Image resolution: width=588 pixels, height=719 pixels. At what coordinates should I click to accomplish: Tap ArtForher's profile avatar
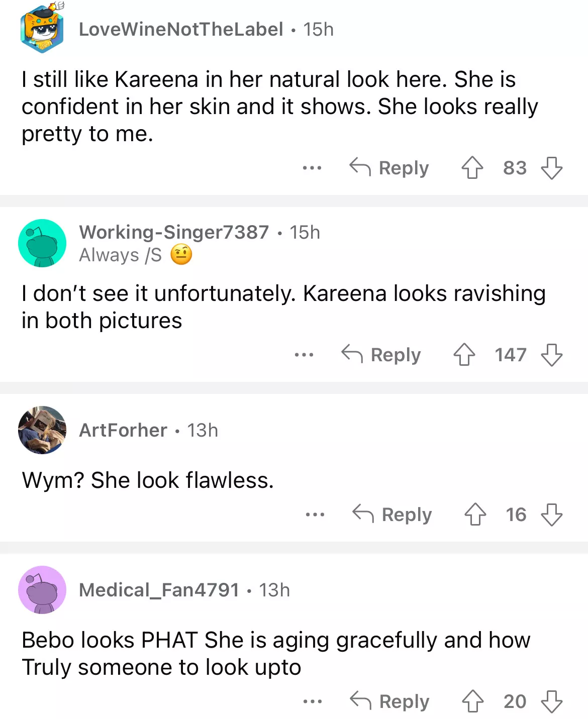(x=42, y=430)
